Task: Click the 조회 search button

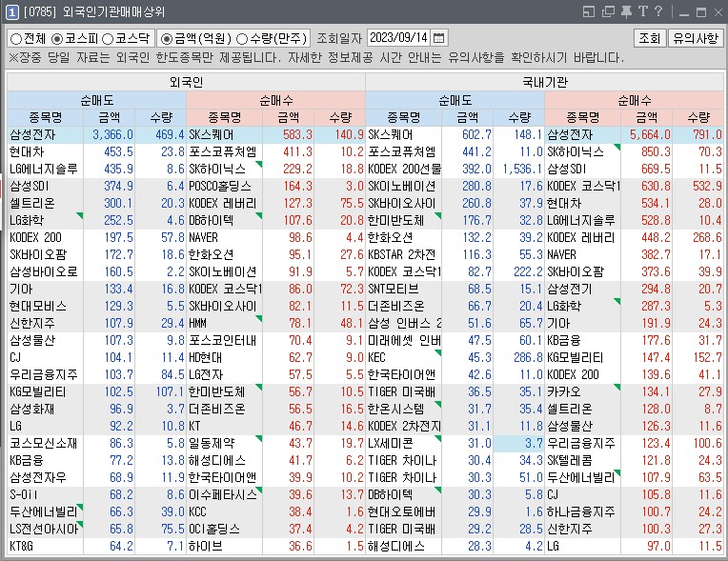Action: pos(650,38)
